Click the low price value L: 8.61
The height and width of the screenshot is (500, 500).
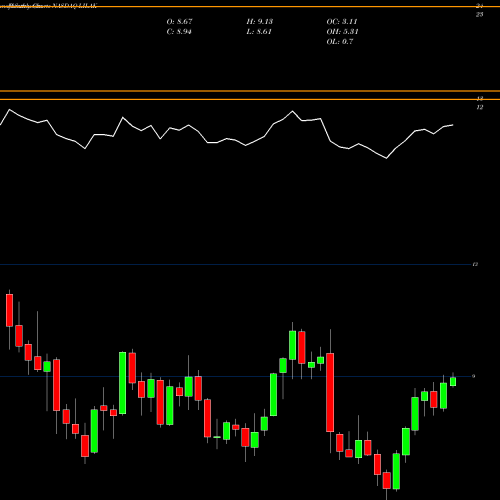click(259, 32)
